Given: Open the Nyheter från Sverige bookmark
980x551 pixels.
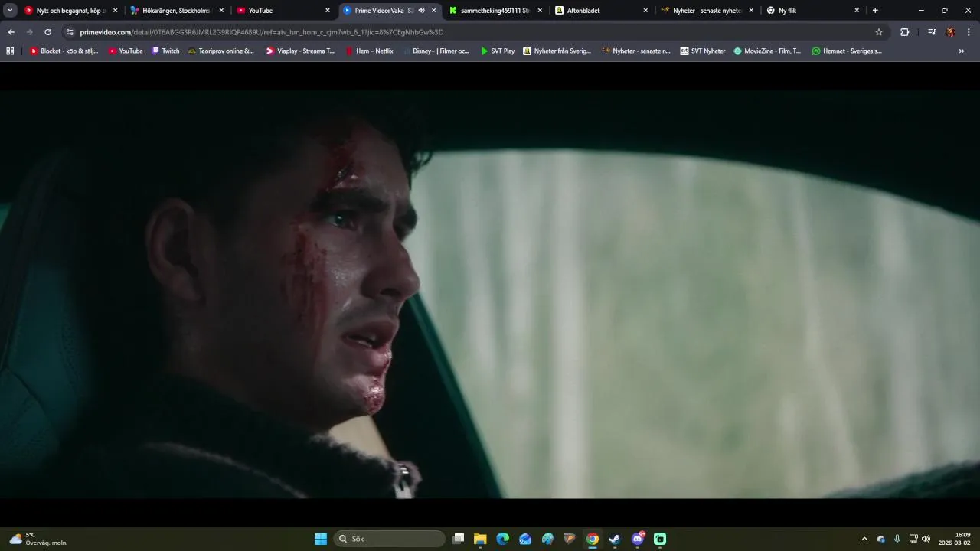Looking at the screenshot, I should click(x=557, y=51).
